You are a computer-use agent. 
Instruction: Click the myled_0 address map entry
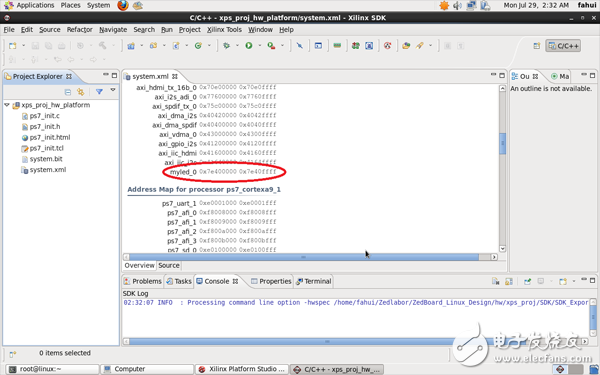click(224, 172)
